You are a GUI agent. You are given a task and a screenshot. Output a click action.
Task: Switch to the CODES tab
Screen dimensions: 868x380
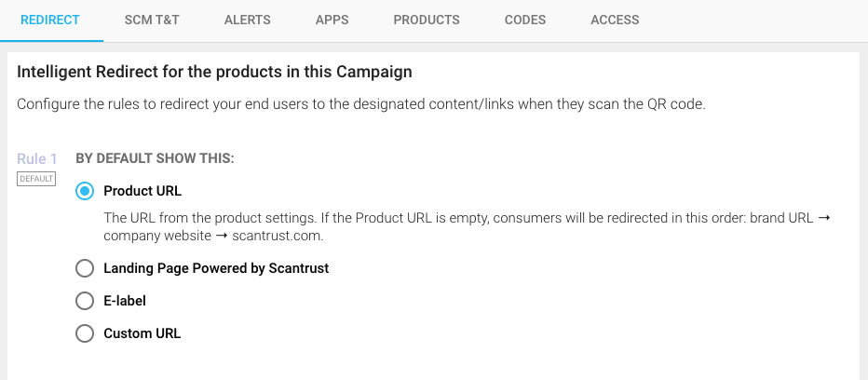(525, 20)
